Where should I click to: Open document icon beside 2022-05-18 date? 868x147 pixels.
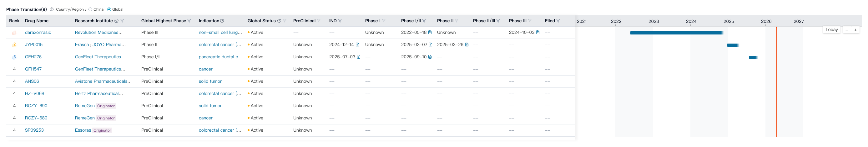click(430, 33)
